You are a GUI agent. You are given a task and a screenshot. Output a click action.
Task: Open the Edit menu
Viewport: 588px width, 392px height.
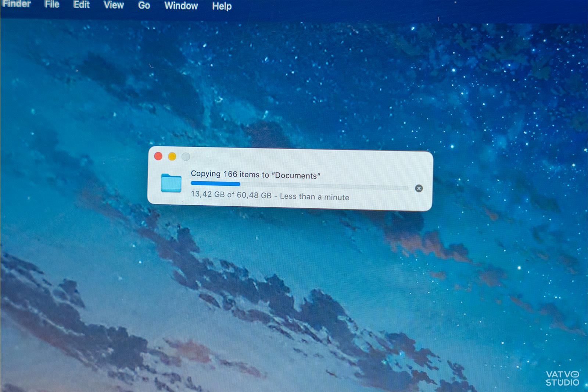point(81,5)
